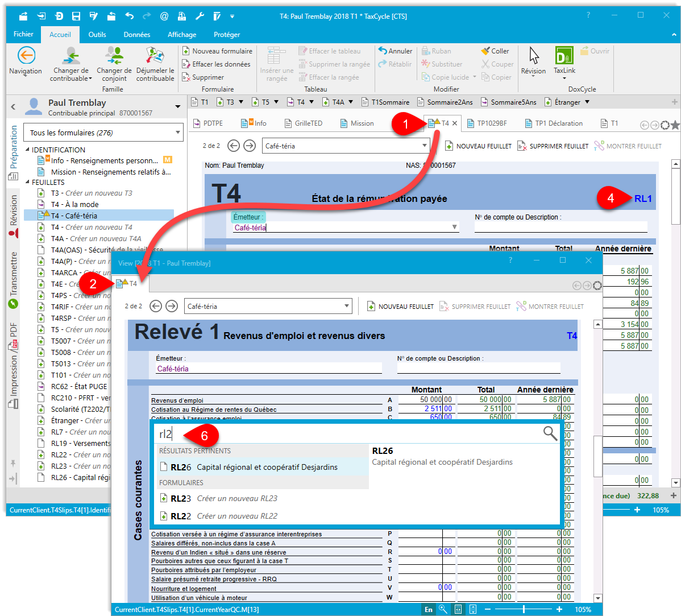Click zoom in plus in View status bar
Viewport: 681px width, 616px height.
[x=559, y=609]
